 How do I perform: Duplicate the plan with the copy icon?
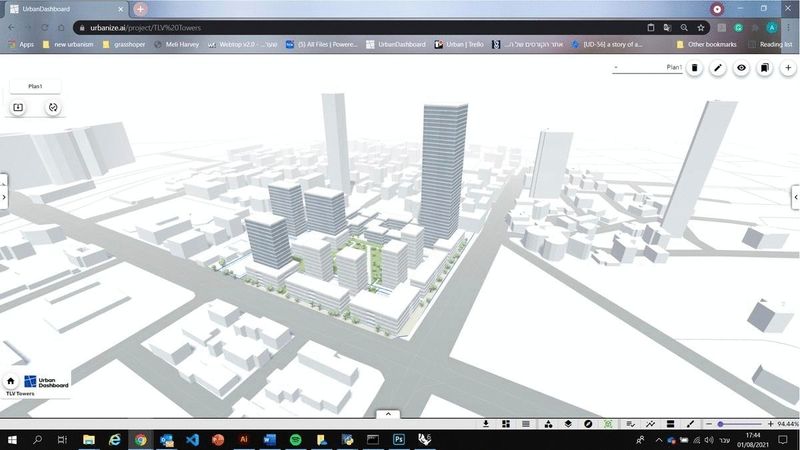(x=765, y=68)
